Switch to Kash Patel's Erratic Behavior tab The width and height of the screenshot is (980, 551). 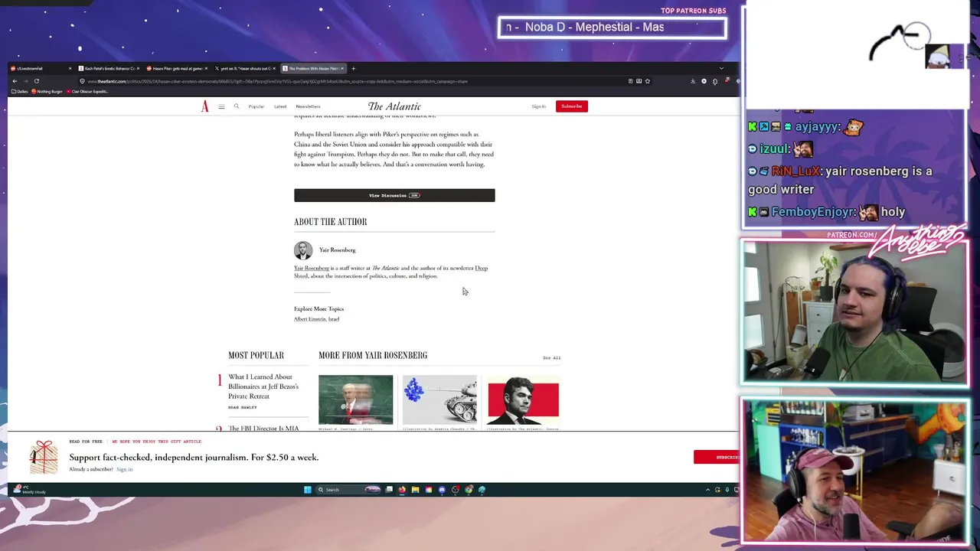107,68
